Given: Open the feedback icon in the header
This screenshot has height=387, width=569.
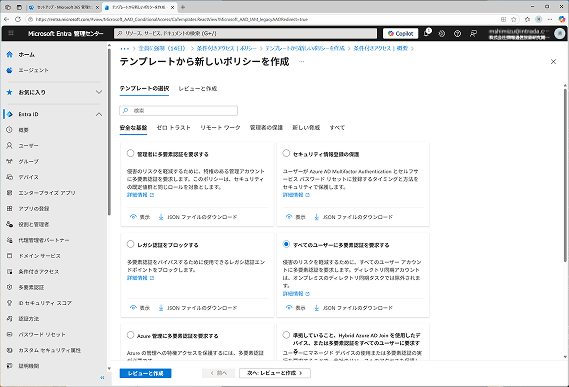Looking at the screenshot, I should (473, 33).
